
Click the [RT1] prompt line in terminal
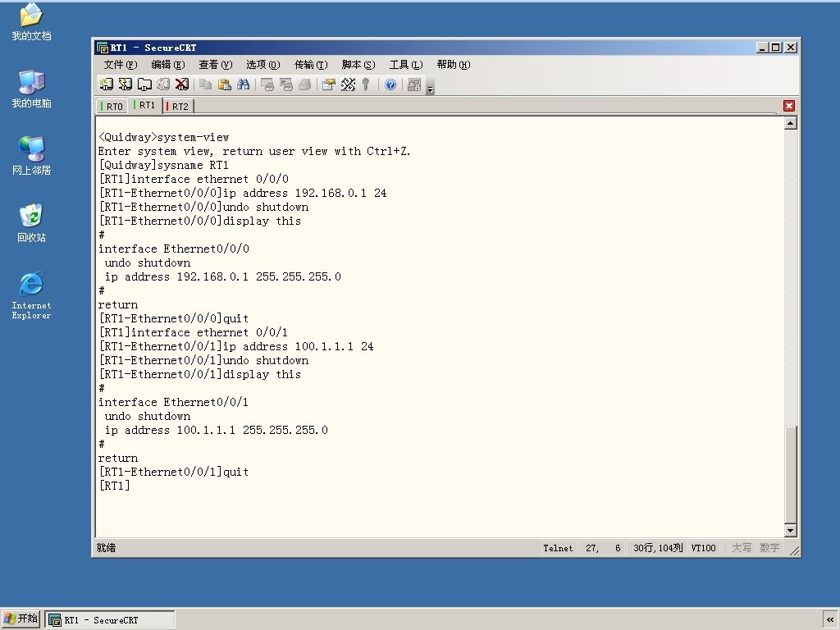coord(114,486)
